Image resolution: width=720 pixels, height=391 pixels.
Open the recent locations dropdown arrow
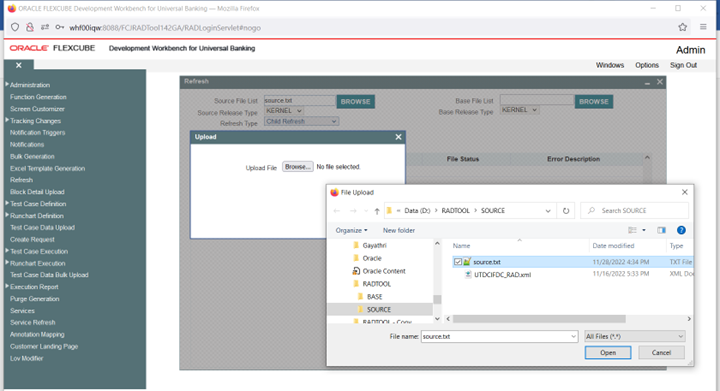366,211
